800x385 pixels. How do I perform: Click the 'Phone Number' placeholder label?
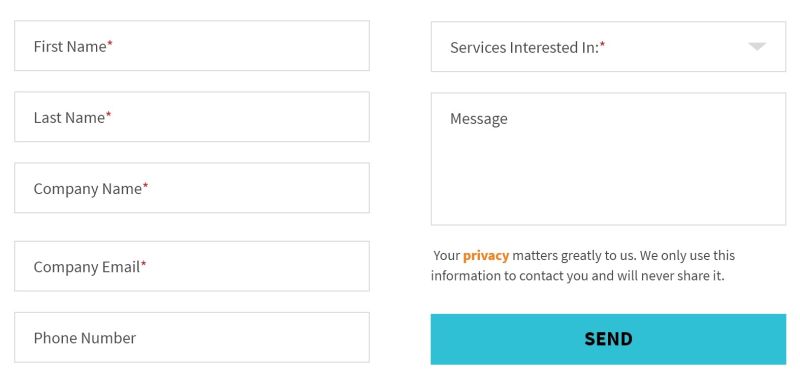coord(85,338)
